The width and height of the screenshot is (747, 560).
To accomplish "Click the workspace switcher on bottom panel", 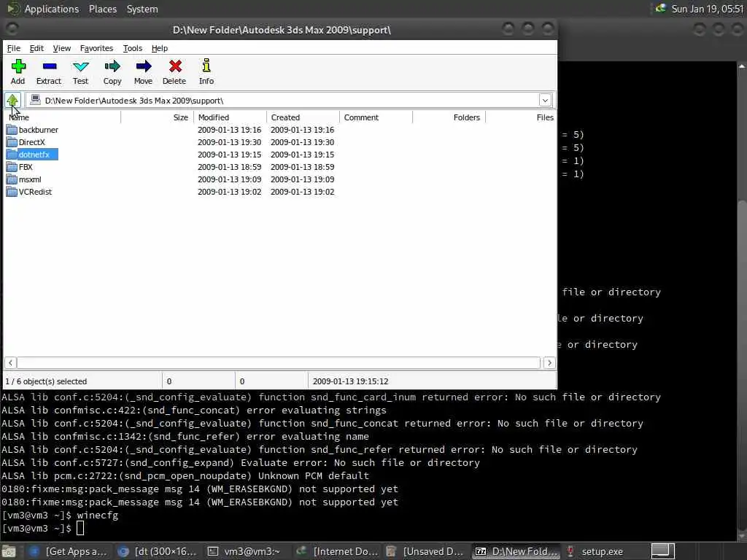I will pyautogui.click(x=662, y=551).
